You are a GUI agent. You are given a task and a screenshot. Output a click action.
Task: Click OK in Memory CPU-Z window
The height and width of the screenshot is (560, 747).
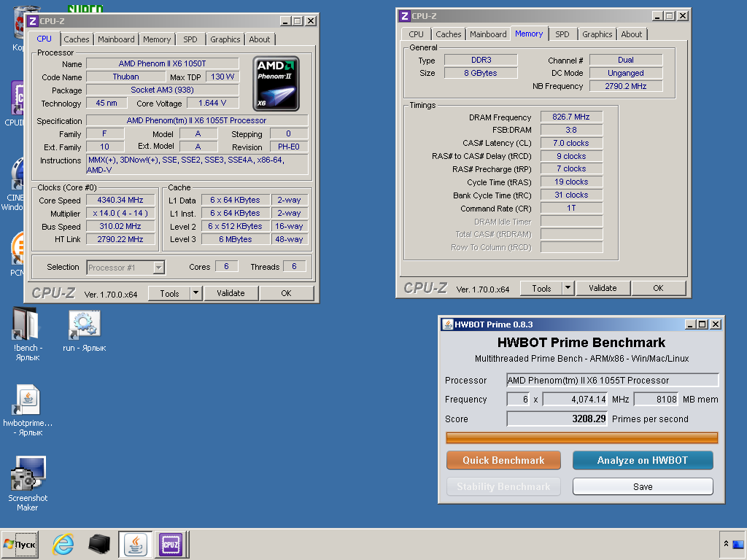[659, 288]
